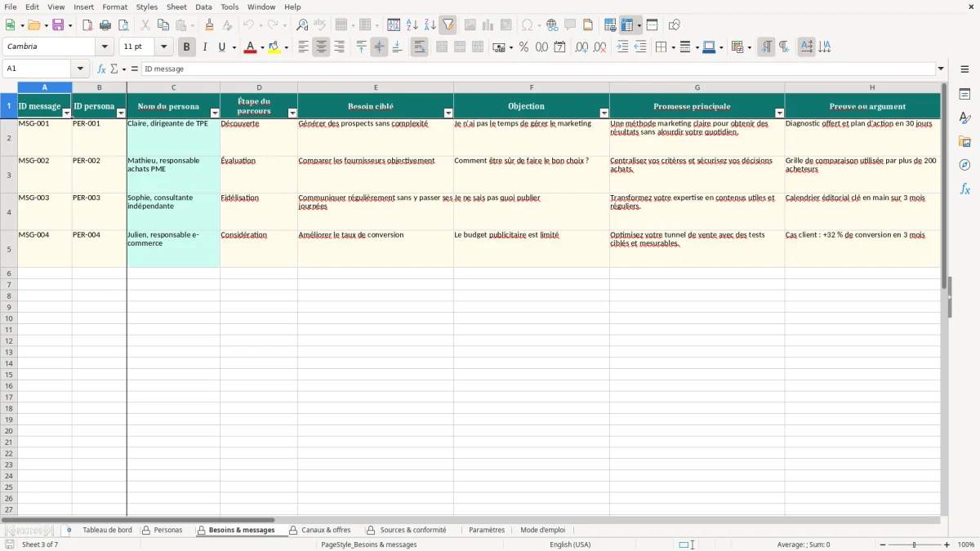Open the Format menu
This screenshot has height=551, width=980.
(x=115, y=7)
